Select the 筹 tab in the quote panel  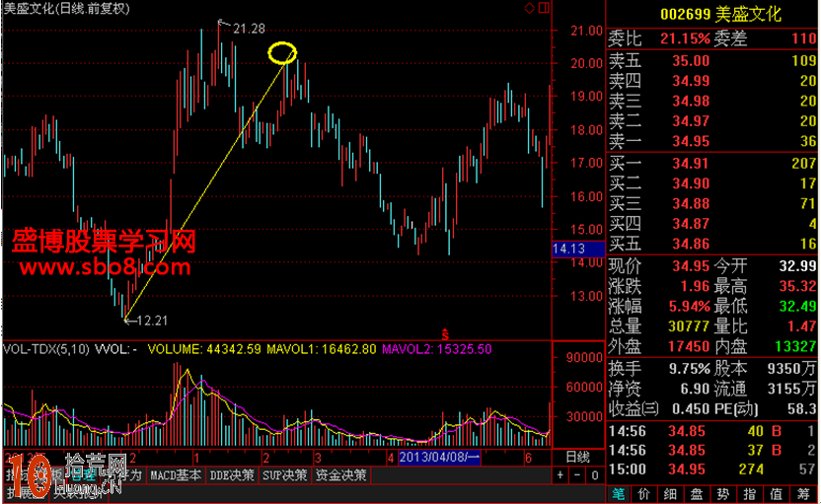[x=803, y=494]
